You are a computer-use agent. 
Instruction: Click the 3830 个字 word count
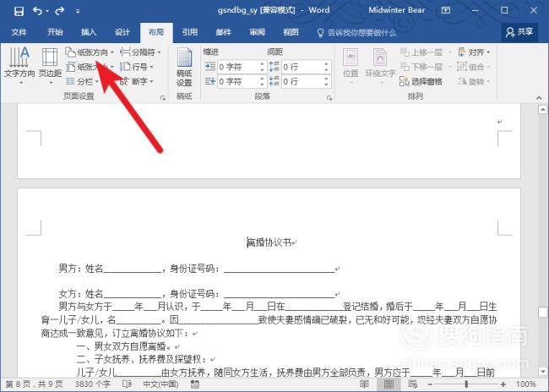click(92, 384)
